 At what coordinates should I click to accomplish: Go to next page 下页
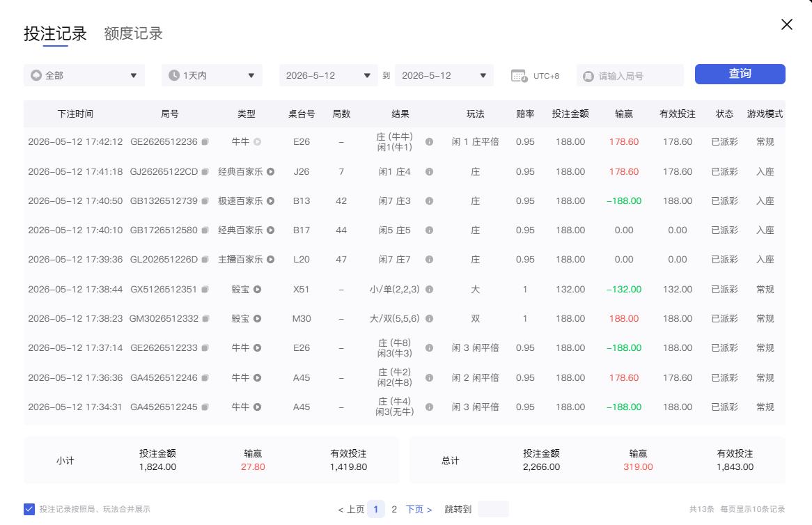coord(419,510)
